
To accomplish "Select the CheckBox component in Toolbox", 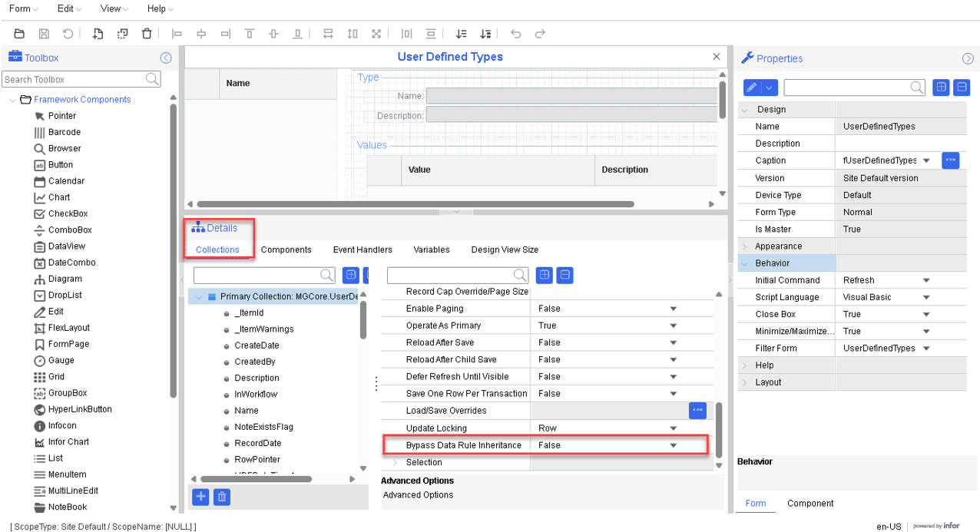I will click(68, 213).
